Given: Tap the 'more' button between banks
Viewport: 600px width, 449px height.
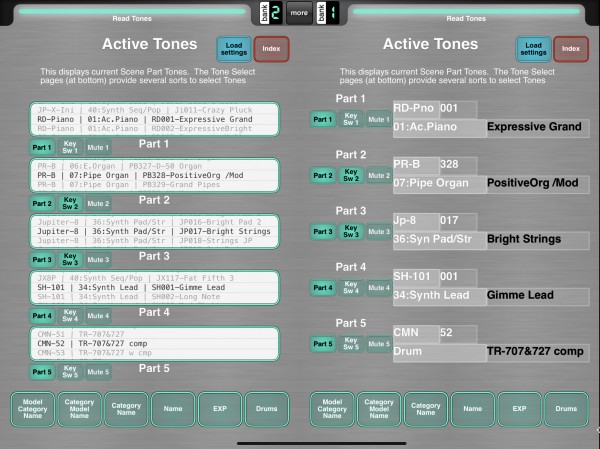Looking at the screenshot, I should (x=299, y=13).
